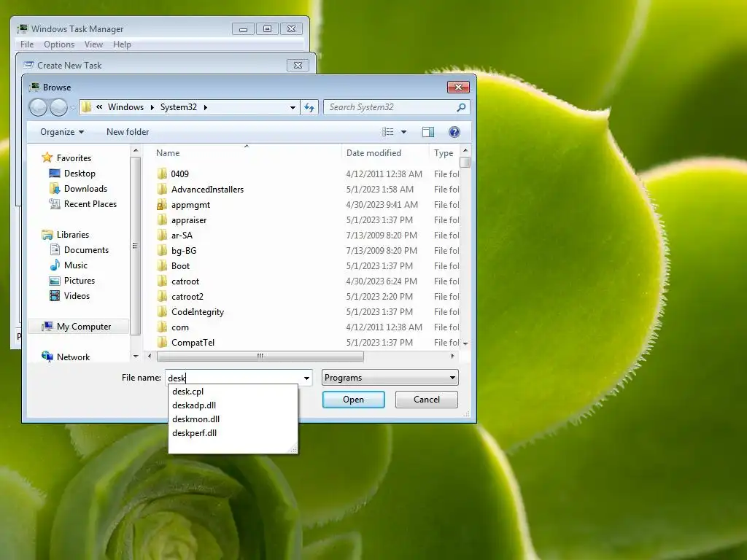The image size is (747, 560).
Task: Expand the view options arrow
Action: (403, 132)
